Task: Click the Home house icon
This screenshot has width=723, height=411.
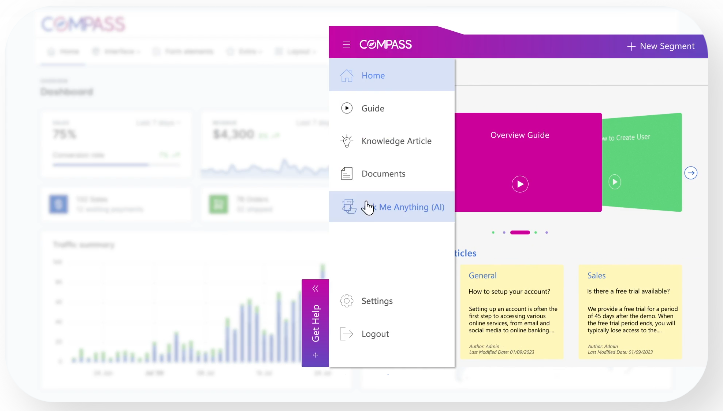Action: click(x=346, y=75)
